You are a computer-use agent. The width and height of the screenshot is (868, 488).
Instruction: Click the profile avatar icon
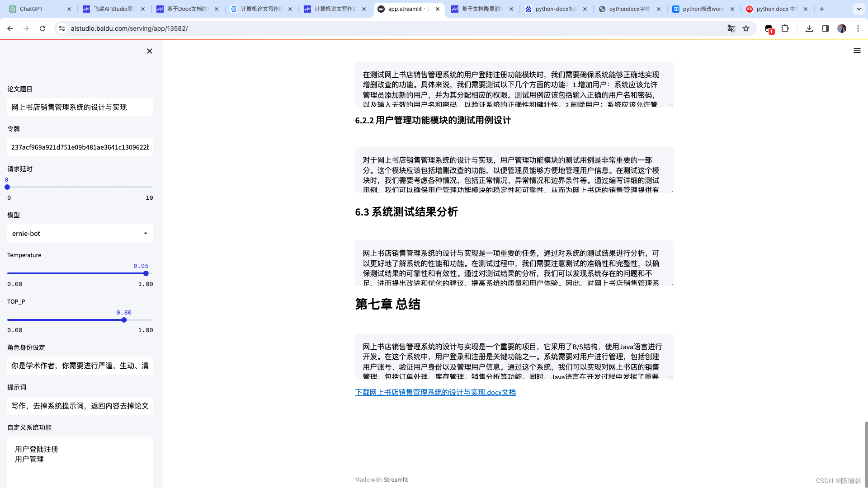coord(842,28)
